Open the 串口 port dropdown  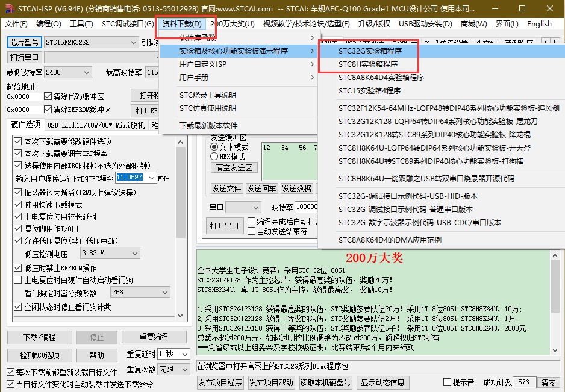(x=243, y=208)
